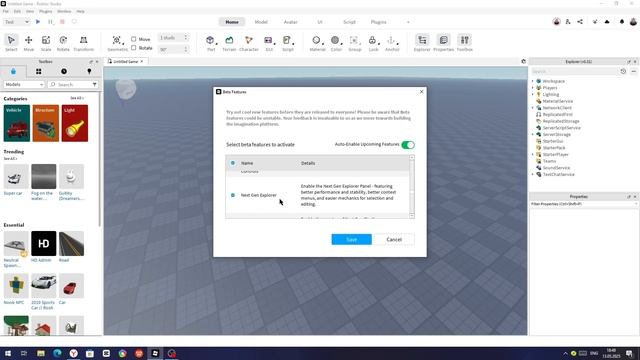This screenshot has width=640, height=360.
Task: Enable the Move snapping checkbox
Action: click(133, 39)
